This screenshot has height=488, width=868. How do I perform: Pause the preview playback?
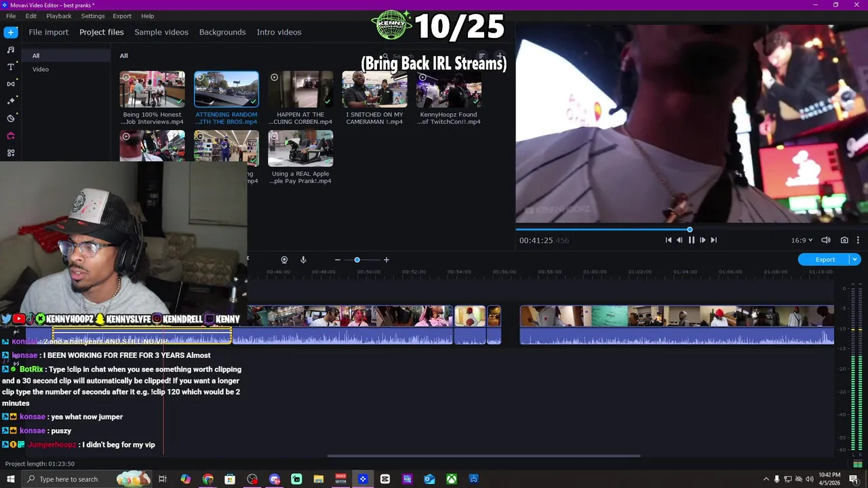(x=691, y=240)
